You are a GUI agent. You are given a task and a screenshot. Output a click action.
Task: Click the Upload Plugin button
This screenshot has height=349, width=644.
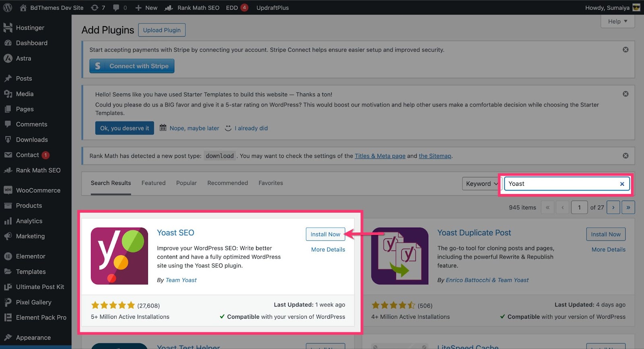point(162,30)
